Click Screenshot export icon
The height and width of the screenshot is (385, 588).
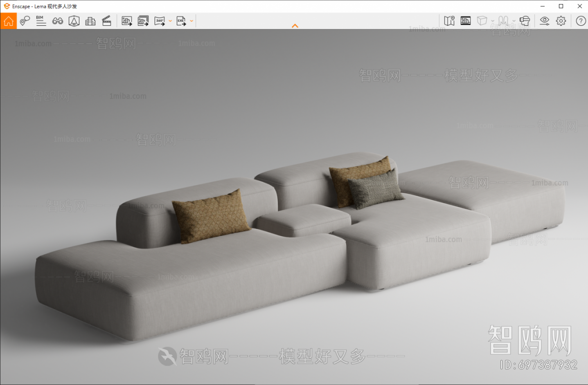(x=127, y=21)
